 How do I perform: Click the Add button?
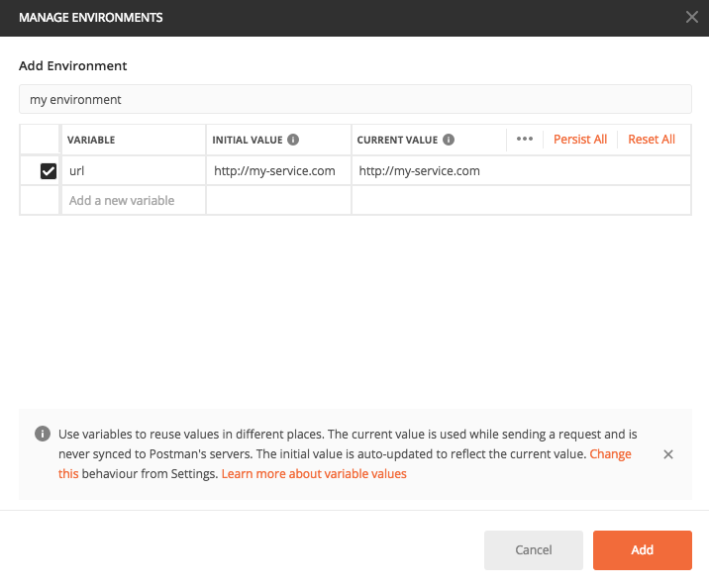point(642,550)
